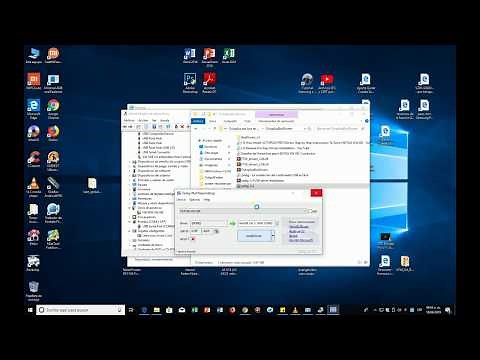This screenshot has width=480, height=360.
Task: Click the red uninstall X in Device Manager toolbar
Action: coord(182,127)
